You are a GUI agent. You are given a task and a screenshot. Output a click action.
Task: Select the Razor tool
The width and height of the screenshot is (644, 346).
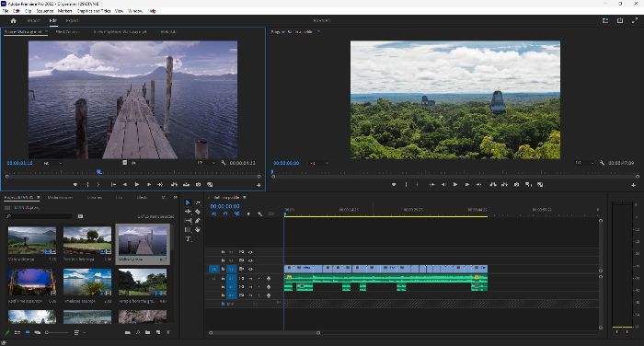pos(198,212)
